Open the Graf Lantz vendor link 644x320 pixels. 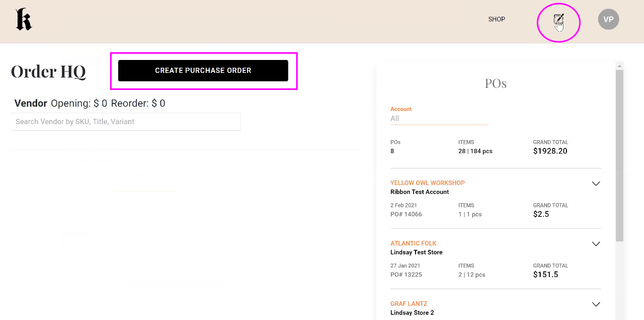tap(408, 304)
